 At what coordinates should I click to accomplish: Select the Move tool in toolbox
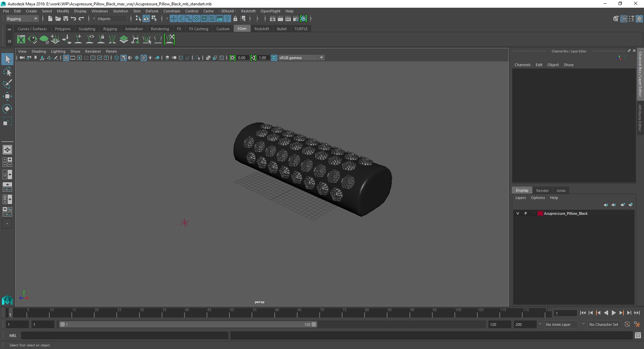pos(7,96)
